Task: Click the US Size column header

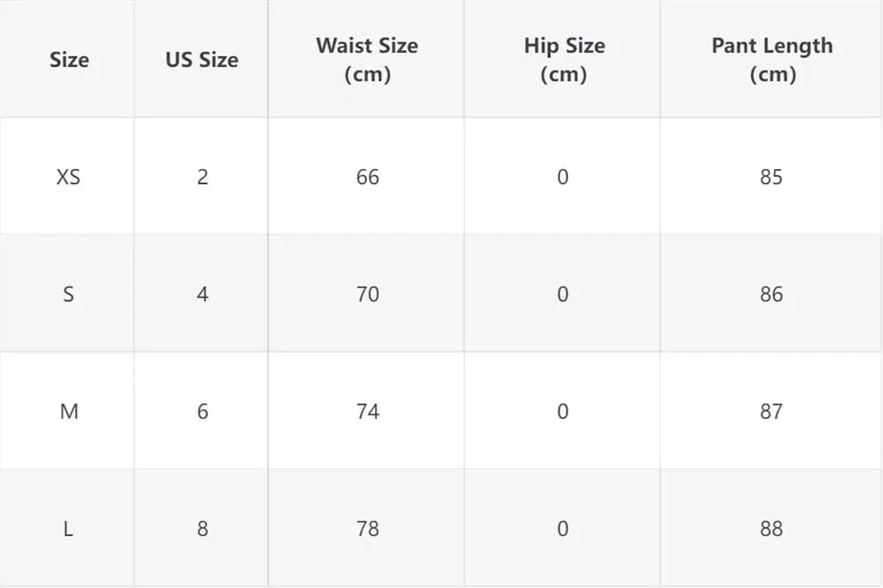Action: tap(202, 60)
